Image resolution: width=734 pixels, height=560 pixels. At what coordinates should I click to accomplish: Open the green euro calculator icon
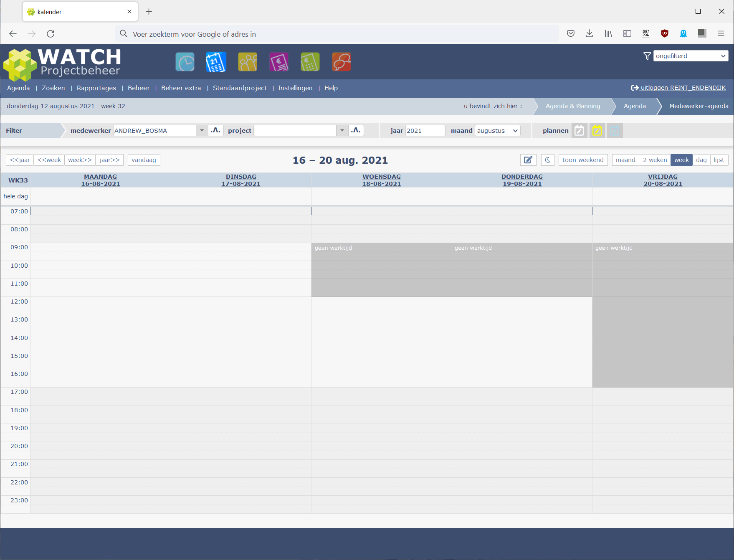310,62
